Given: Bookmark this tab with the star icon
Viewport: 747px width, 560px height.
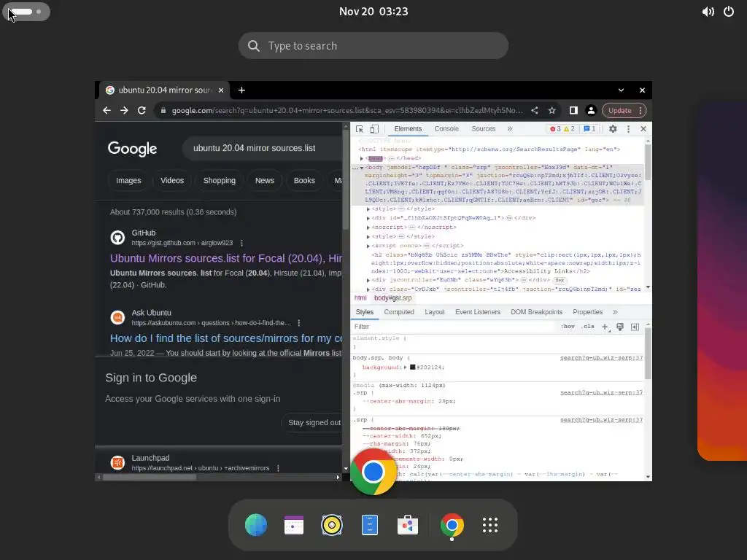Looking at the screenshot, I should (x=551, y=111).
